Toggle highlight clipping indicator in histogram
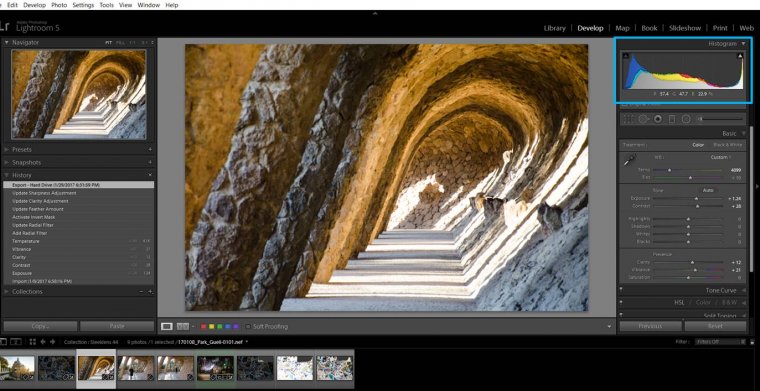Viewport: 760px width, 391px height. [740, 56]
